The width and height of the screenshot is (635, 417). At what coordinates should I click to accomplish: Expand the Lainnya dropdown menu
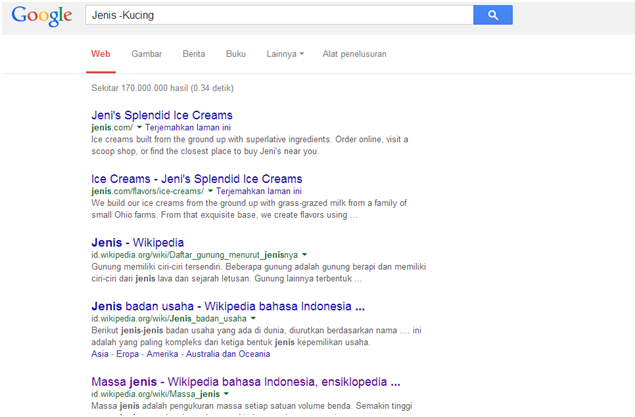click(x=285, y=54)
